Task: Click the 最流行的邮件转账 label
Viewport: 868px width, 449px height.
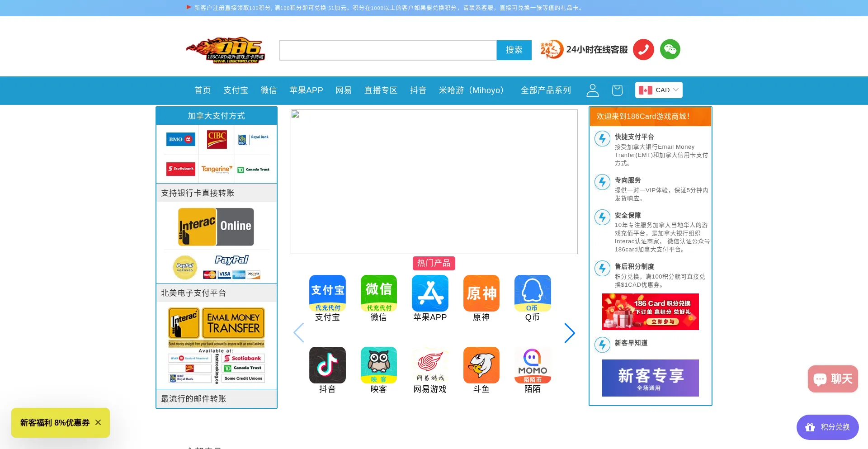Action: pyautogui.click(x=193, y=399)
